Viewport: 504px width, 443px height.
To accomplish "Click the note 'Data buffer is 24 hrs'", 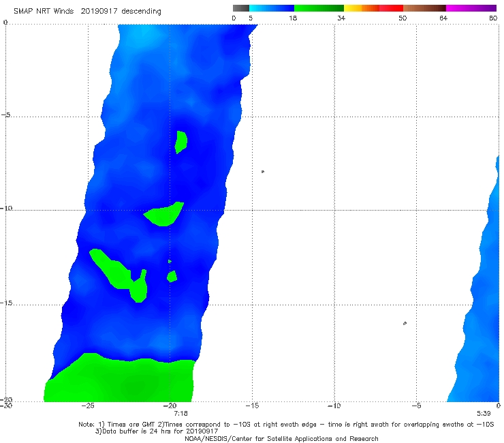I will coord(135,431).
